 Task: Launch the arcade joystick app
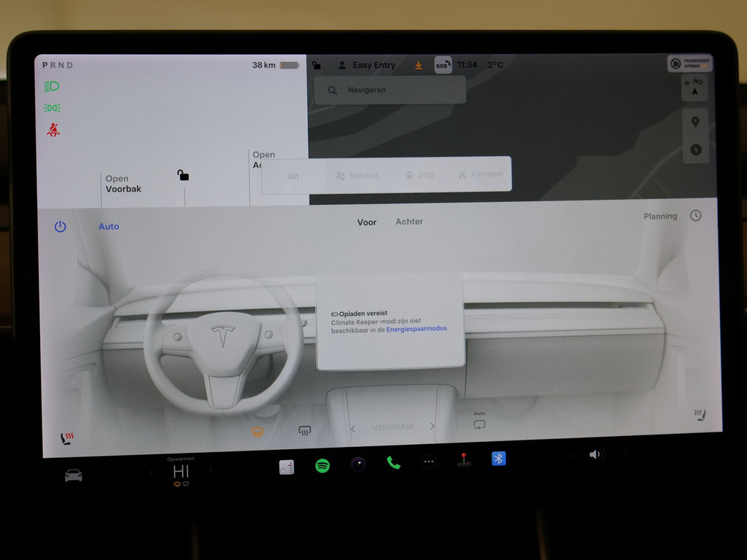coord(463,460)
